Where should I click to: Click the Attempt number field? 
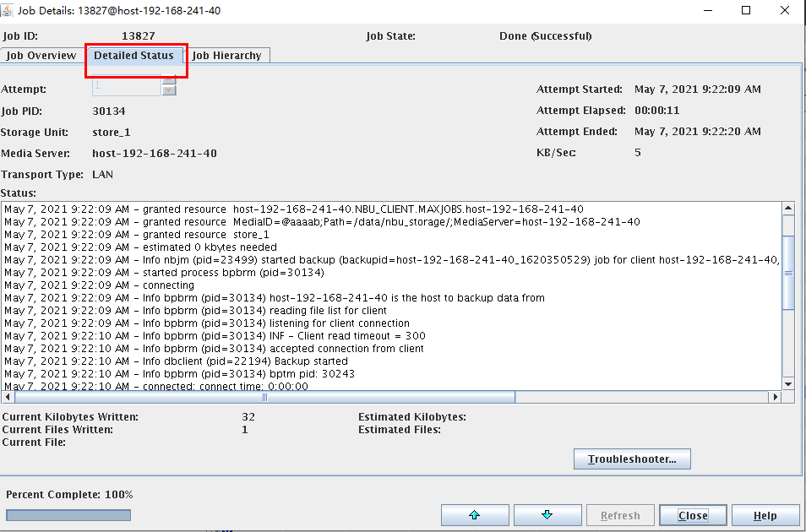coord(127,85)
